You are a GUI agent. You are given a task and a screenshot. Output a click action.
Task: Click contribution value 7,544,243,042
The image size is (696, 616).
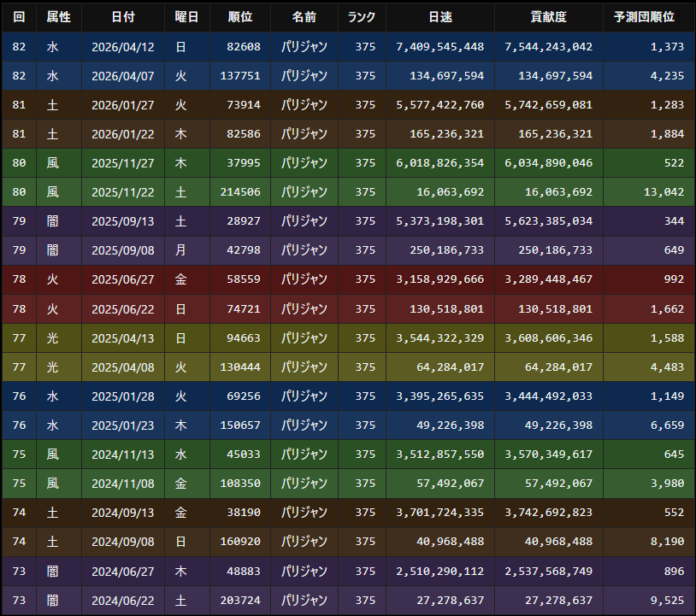(548, 47)
